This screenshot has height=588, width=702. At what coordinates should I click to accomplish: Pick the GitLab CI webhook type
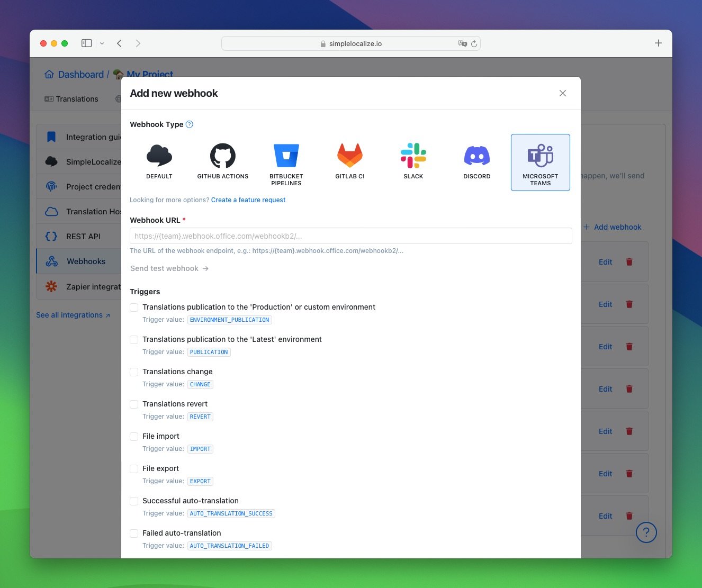350,162
